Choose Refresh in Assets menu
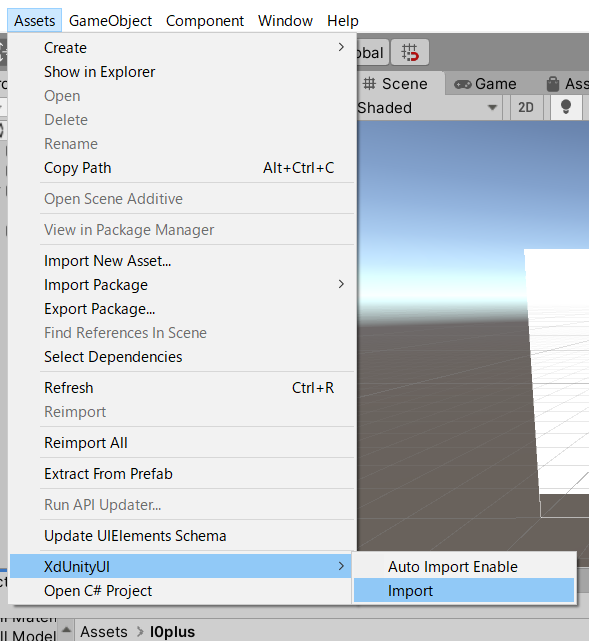Screen dimensions: 589x641 (181, 388)
